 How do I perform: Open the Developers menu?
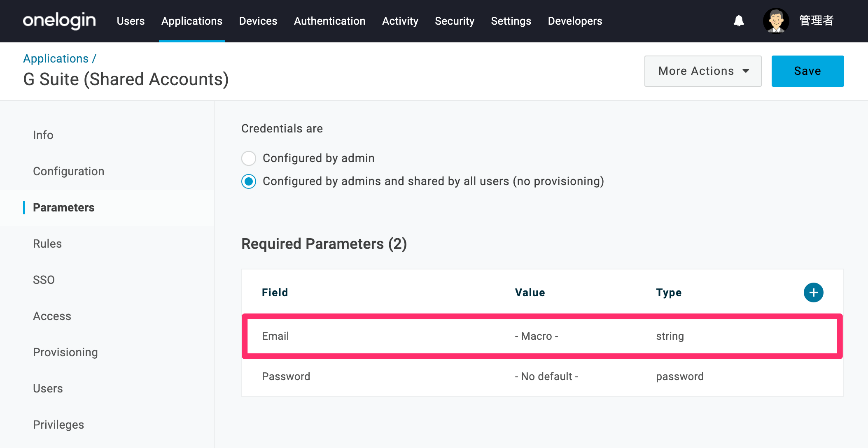point(575,21)
